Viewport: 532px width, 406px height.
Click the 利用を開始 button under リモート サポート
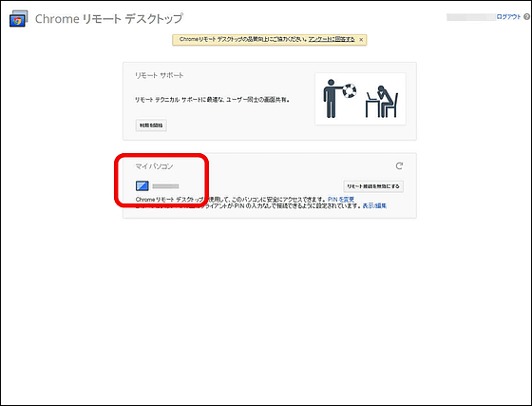151,126
